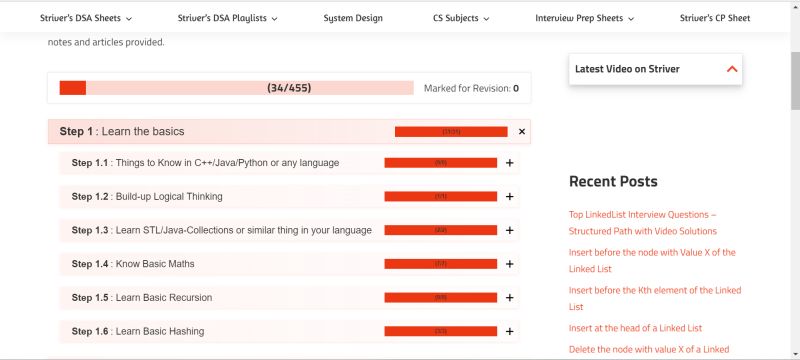Expand Step 1.4 Know Basic Maths plus
Image resolution: width=800 pixels, height=360 pixels.
(x=509, y=264)
